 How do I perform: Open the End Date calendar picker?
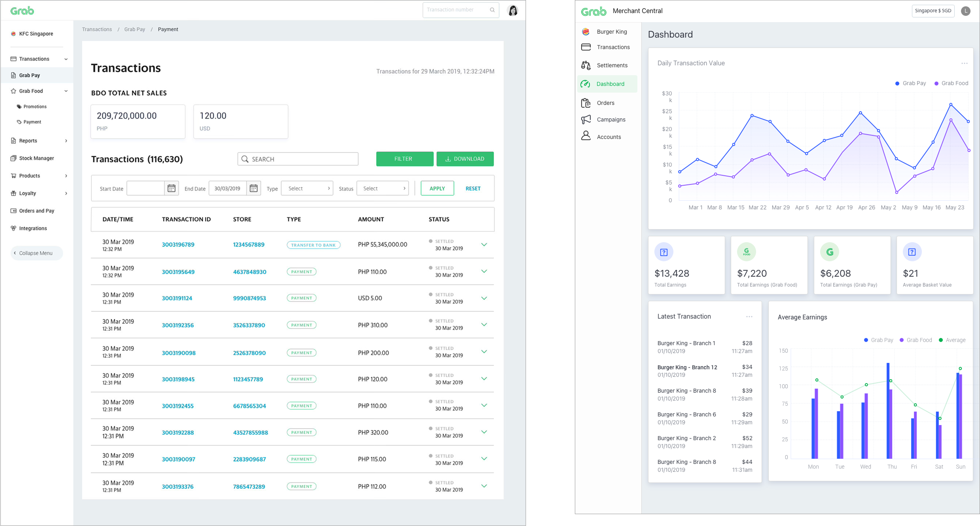(x=254, y=188)
